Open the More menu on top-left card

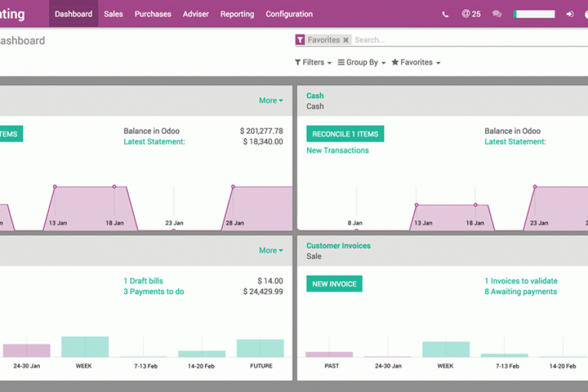tap(270, 101)
